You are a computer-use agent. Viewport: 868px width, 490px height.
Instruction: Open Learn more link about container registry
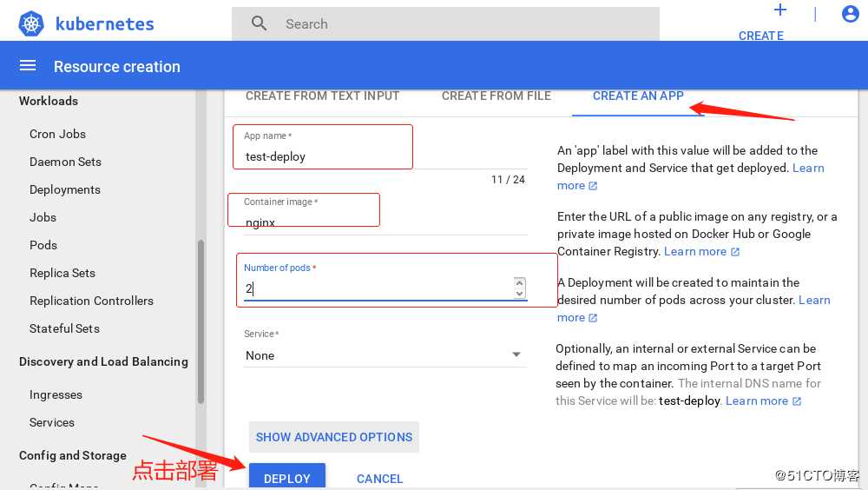694,252
